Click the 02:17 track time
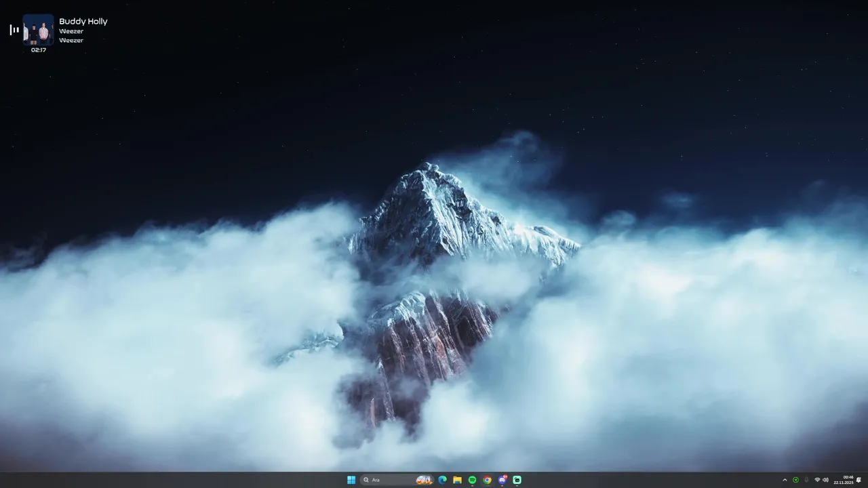868x488 pixels. (x=39, y=50)
